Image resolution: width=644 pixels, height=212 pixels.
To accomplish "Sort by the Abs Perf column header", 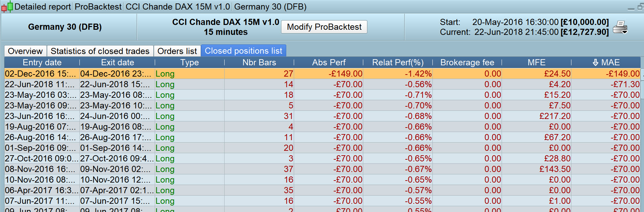I will (329, 63).
